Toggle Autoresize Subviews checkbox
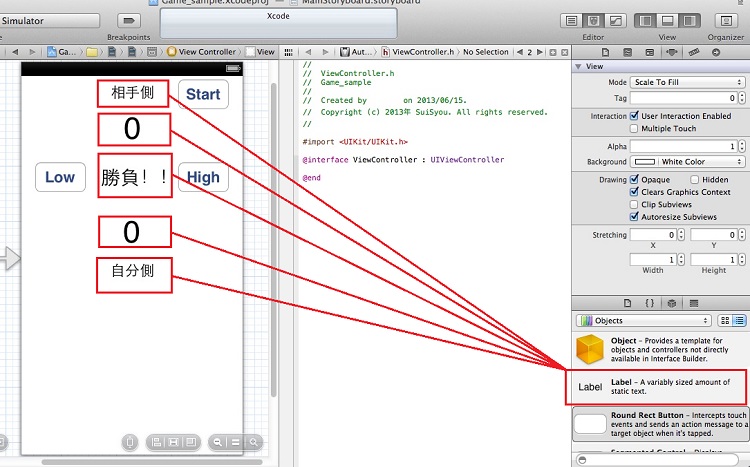This screenshot has width=750, height=467. (634, 217)
